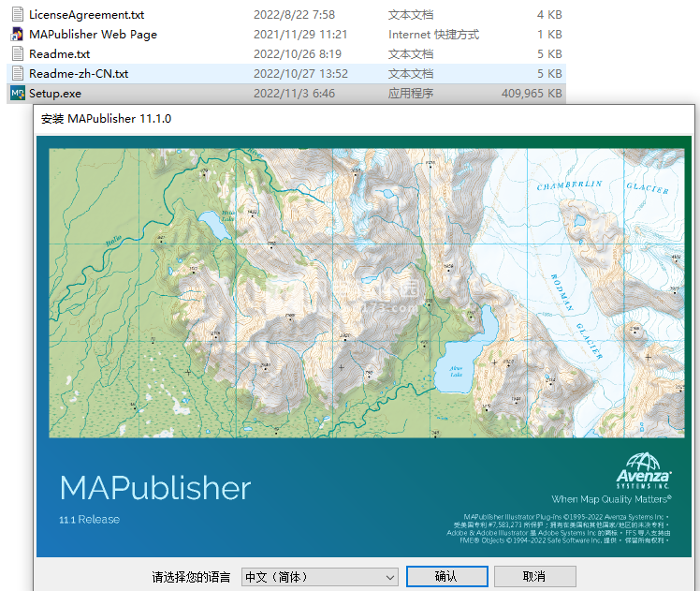Select the Readme.txt file name
Image resolution: width=700 pixels, height=591 pixels.
[59, 54]
